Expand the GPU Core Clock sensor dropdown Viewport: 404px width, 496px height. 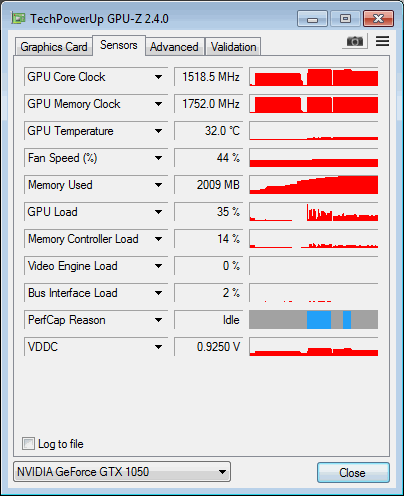159,77
